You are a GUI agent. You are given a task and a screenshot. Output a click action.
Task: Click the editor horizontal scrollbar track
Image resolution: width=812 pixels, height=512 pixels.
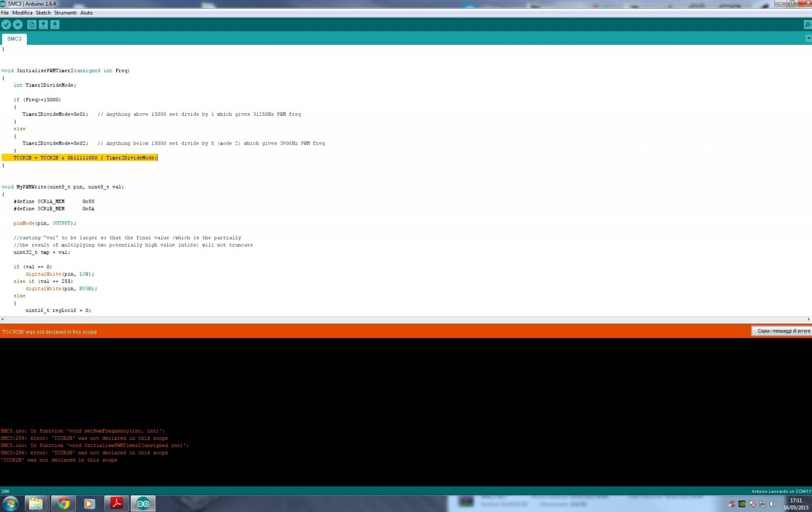406,319
